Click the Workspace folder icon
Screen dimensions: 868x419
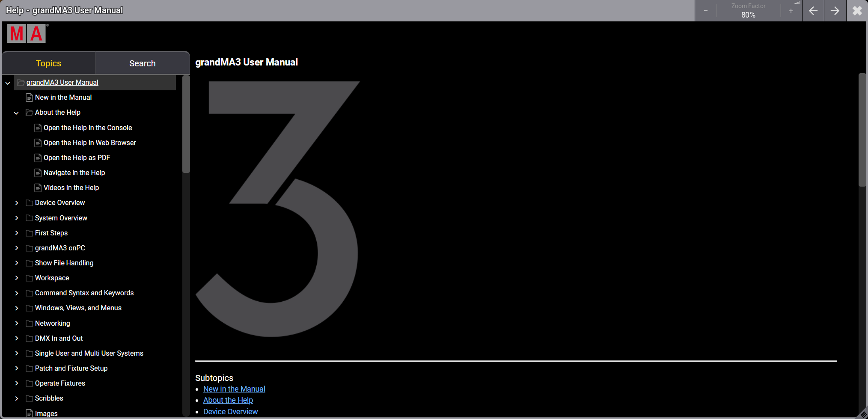[30, 278]
